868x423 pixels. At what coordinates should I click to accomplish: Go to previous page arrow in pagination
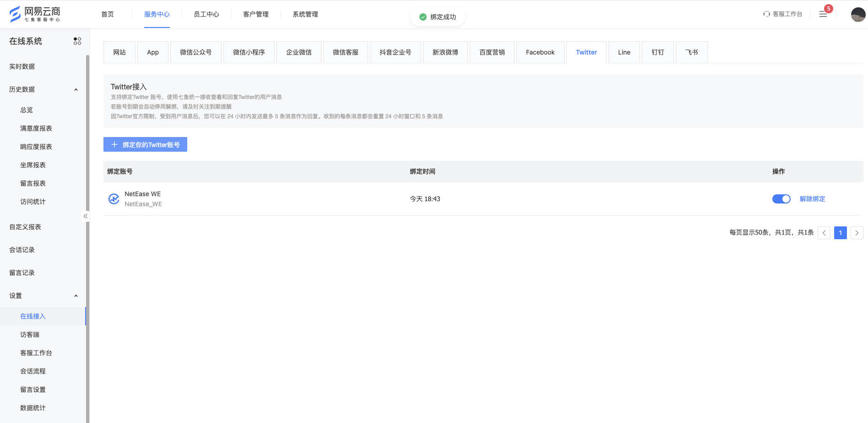coord(824,233)
